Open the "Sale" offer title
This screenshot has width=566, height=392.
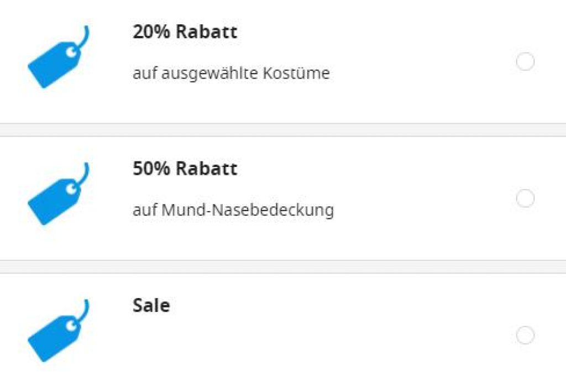pos(151,306)
